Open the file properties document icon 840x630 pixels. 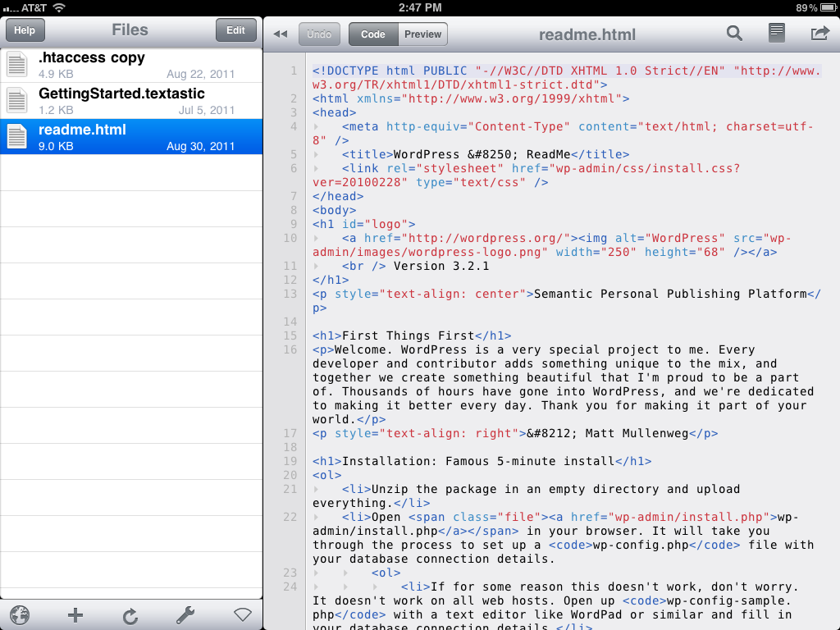pos(776,33)
